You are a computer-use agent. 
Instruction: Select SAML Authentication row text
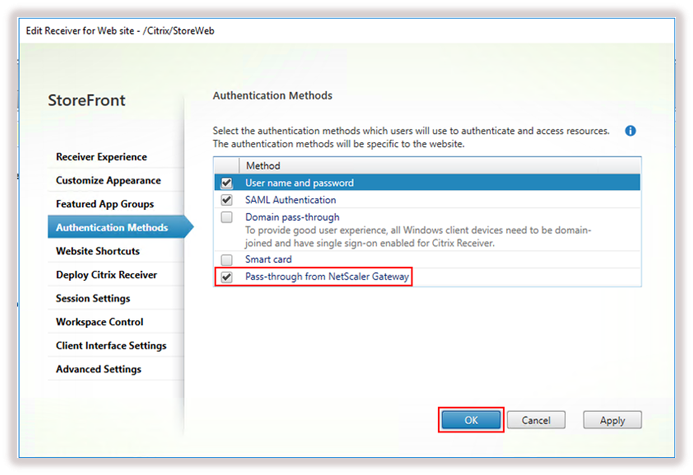pyautogui.click(x=290, y=200)
